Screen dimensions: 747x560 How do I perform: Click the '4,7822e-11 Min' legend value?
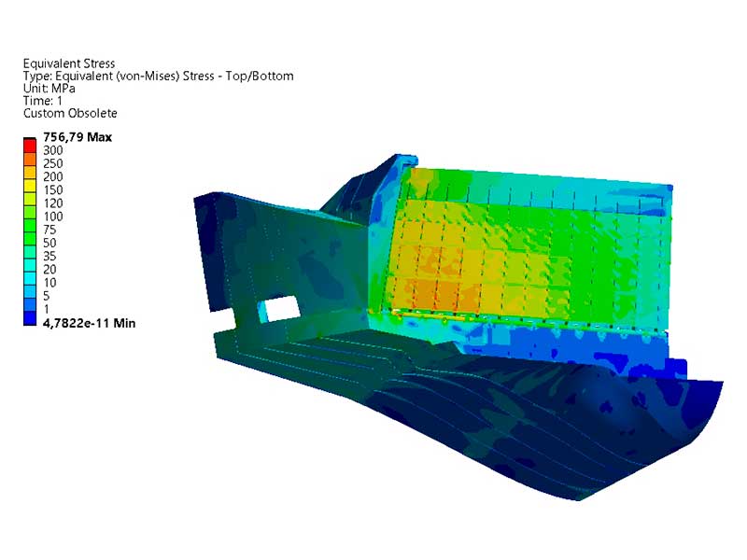[x=89, y=323]
